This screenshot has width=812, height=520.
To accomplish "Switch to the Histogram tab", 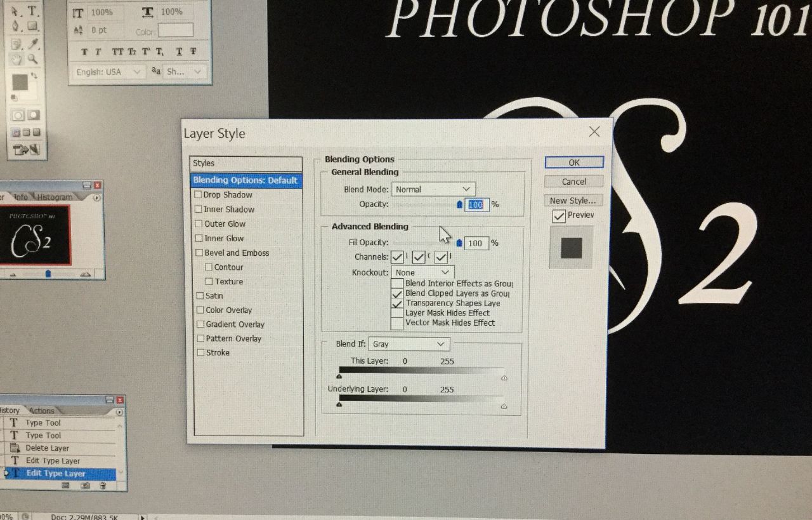I will [54, 197].
